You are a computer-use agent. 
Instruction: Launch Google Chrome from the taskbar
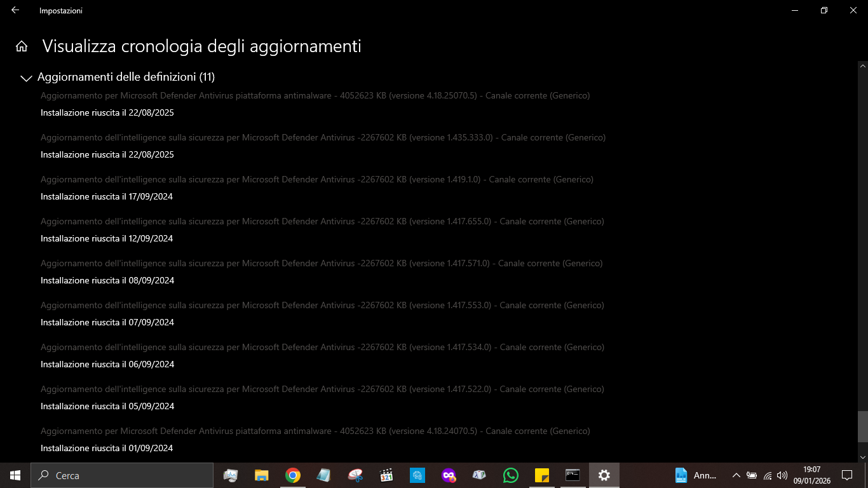[x=293, y=475]
